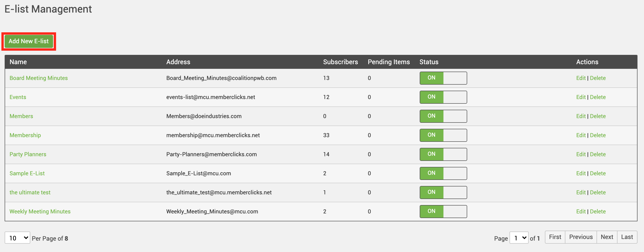Click the Add New E-list button
This screenshot has width=644, height=252.
click(29, 41)
